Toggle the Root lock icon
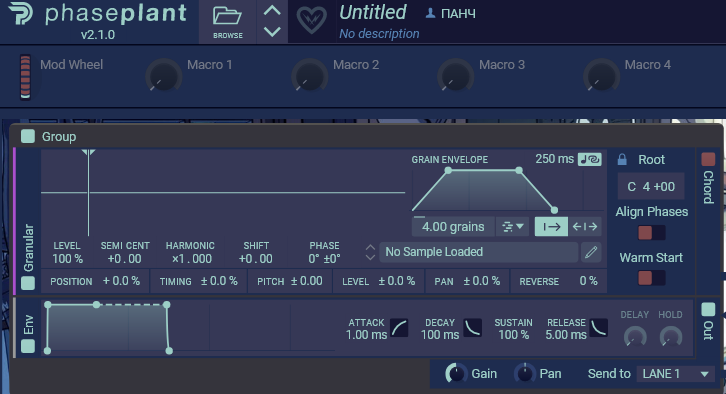Screen dimensions: 726x394 [x=622, y=160]
